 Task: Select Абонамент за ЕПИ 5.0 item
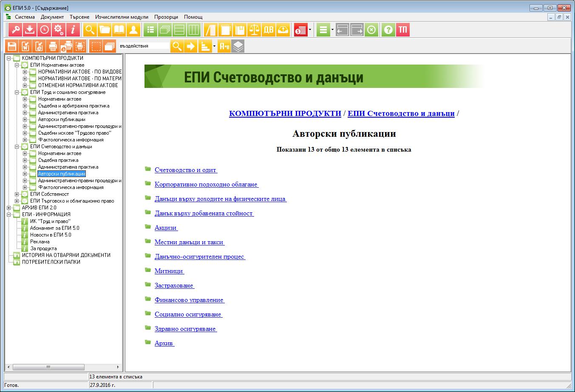(54, 228)
